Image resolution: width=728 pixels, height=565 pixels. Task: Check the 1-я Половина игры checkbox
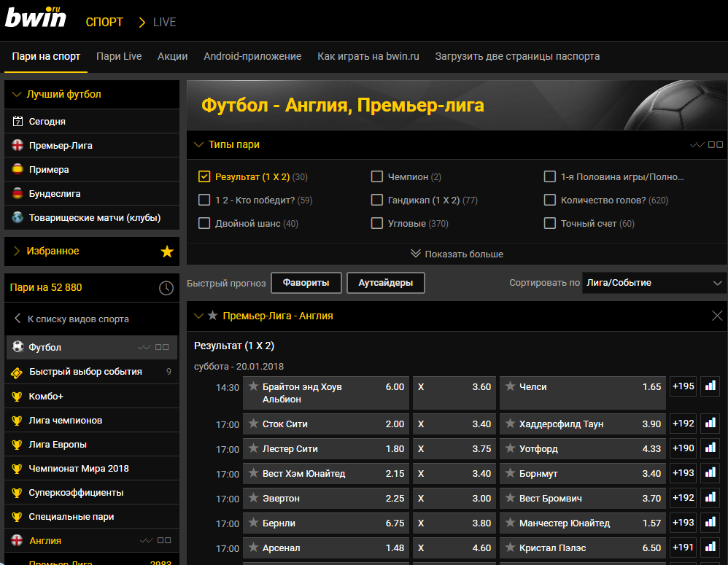(550, 176)
